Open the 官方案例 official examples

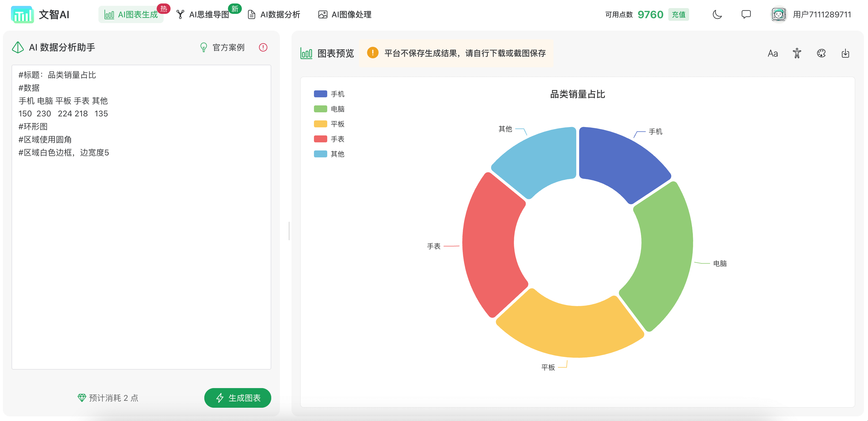click(x=229, y=48)
